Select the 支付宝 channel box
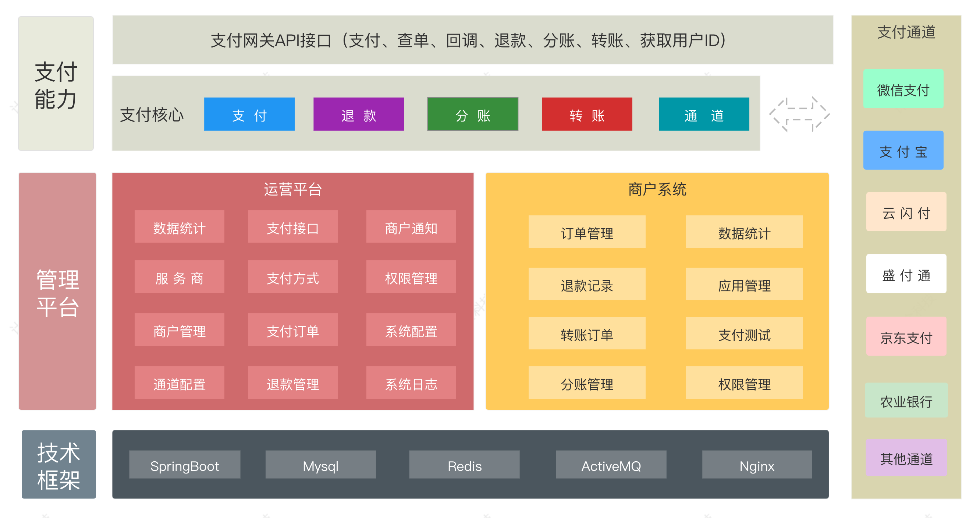 click(x=903, y=150)
